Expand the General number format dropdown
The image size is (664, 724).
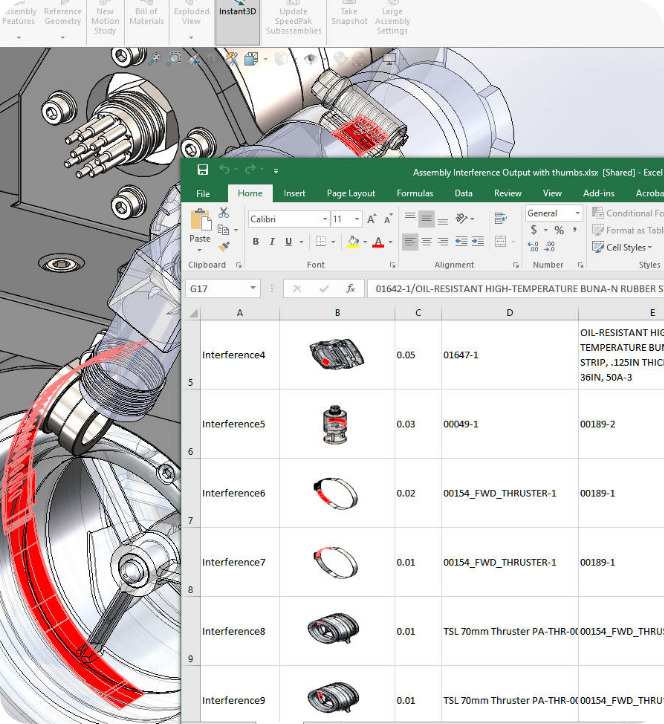(577, 213)
